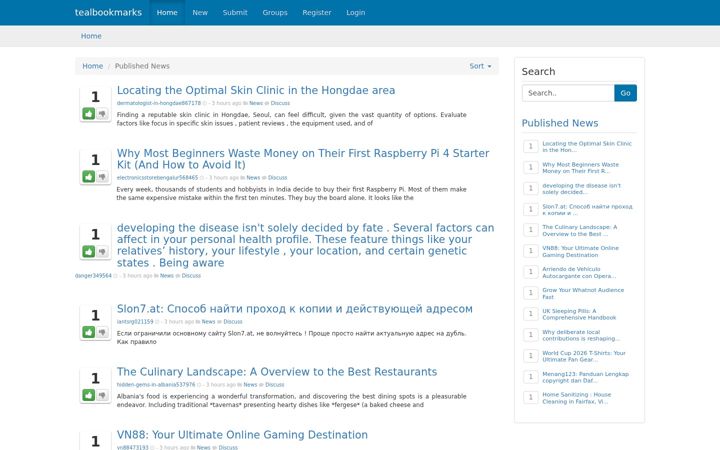The image size is (720, 450).
Task: Click into the Search input field
Action: (568, 93)
